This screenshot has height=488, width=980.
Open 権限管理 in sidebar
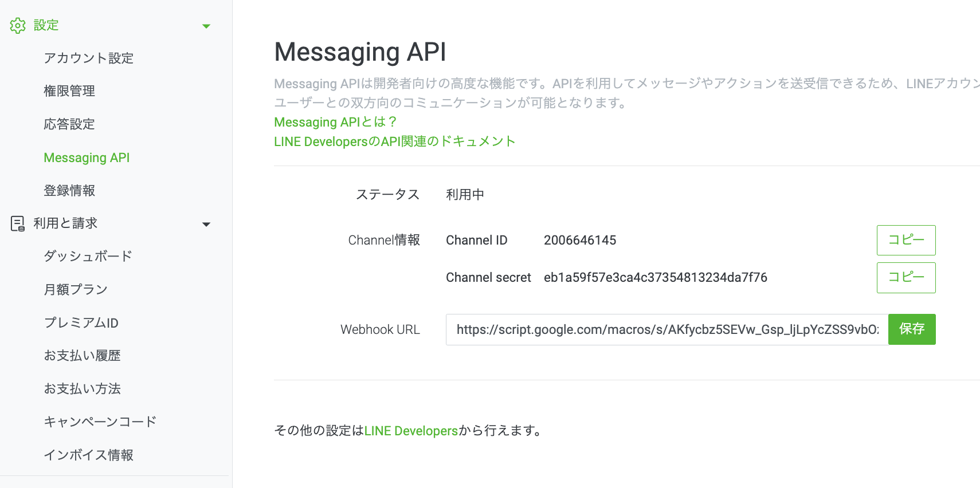tap(69, 91)
